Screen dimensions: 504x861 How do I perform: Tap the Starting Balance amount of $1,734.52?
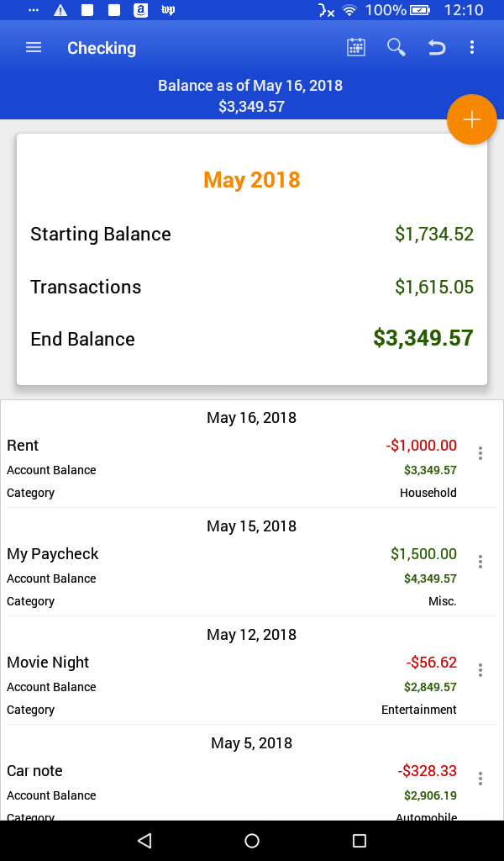(x=434, y=234)
